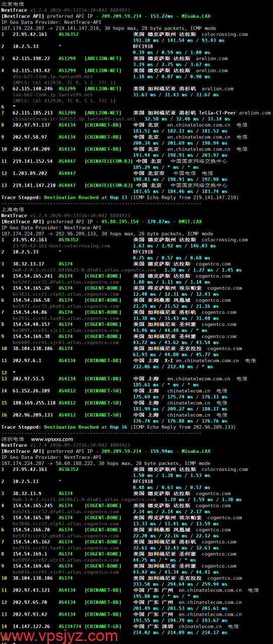Select hop IP 202.97.43.121

click(31, 590)
